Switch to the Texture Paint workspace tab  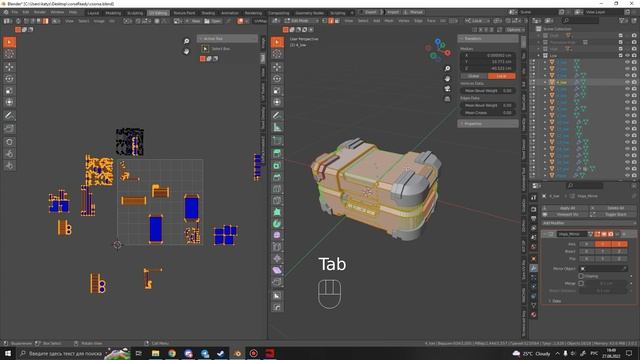pos(184,13)
